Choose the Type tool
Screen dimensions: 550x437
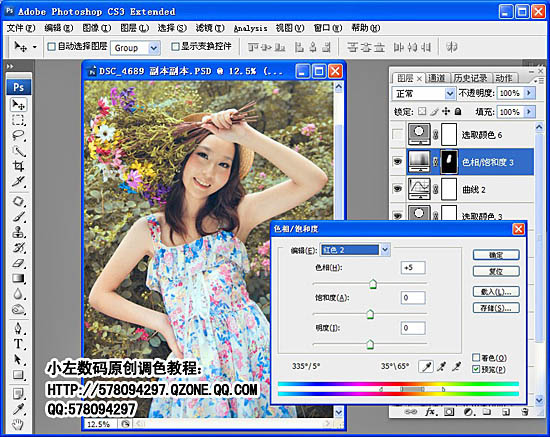(18, 344)
